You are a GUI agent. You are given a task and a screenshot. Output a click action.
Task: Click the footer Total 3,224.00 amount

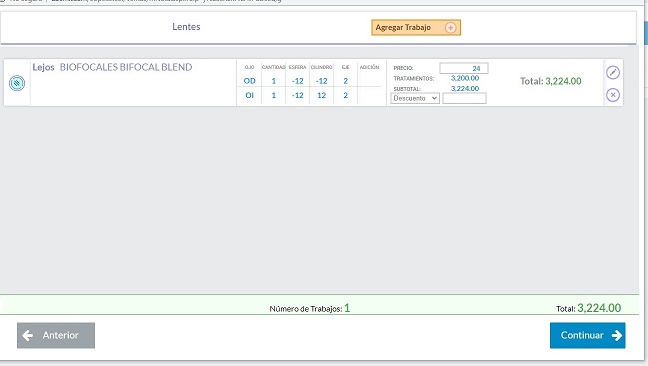pos(599,308)
